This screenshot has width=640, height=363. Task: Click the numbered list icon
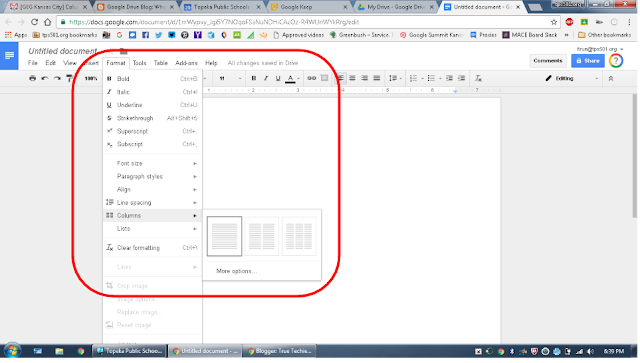(x=413, y=78)
